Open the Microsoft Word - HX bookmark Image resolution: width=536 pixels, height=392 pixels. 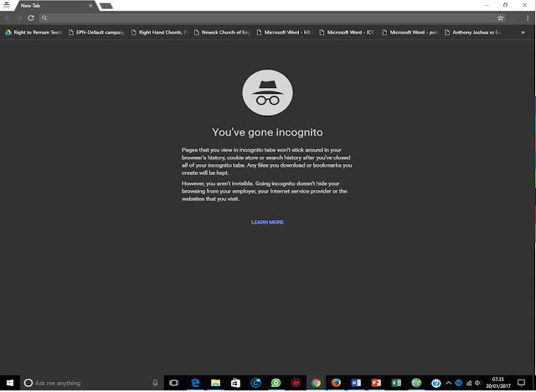tap(285, 33)
